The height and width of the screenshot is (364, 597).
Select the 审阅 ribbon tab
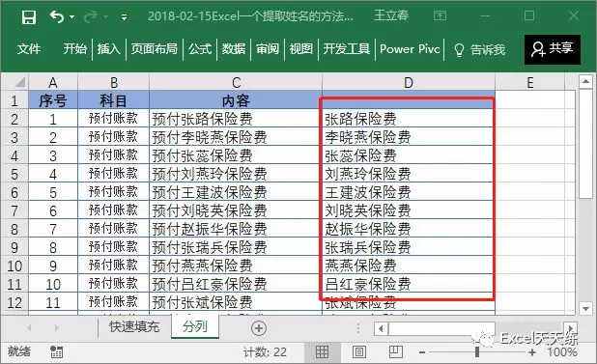click(x=268, y=48)
